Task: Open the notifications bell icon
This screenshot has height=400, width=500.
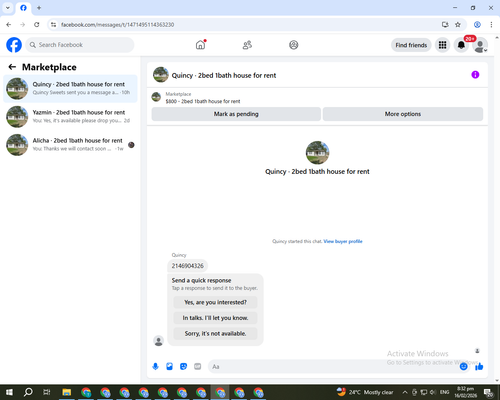Action: [461, 45]
